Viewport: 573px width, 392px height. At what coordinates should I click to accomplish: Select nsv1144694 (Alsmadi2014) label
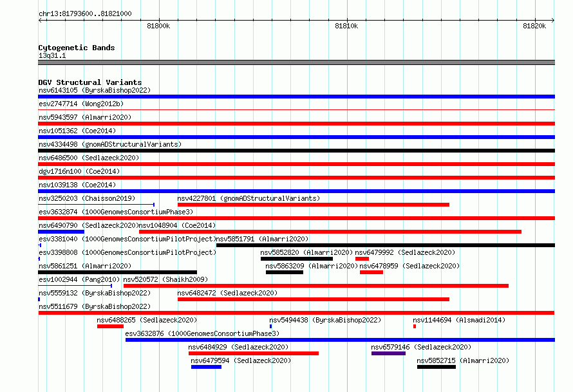click(x=459, y=320)
